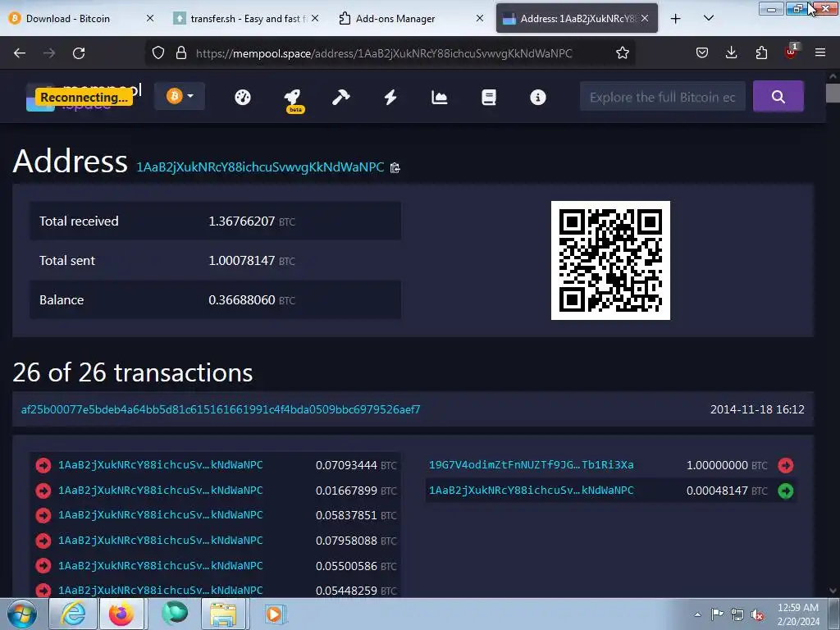
Task: Click red arrow beside 0.01667899 BTC input
Action: tap(43, 491)
